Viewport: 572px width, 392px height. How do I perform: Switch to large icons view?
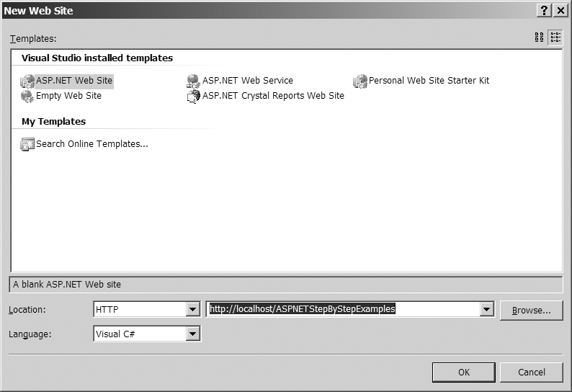pyautogui.click(x=539, y=37)
